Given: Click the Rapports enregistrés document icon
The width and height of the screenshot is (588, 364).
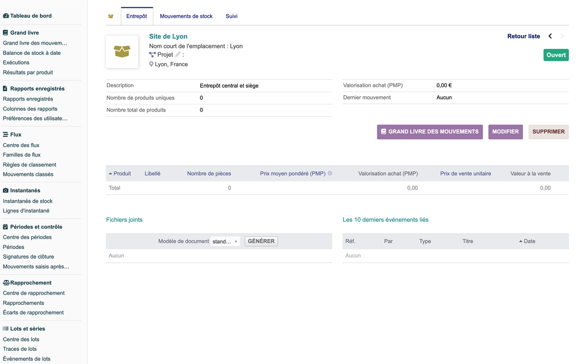Looking at the screenshot, I should (x=5, y=89).
